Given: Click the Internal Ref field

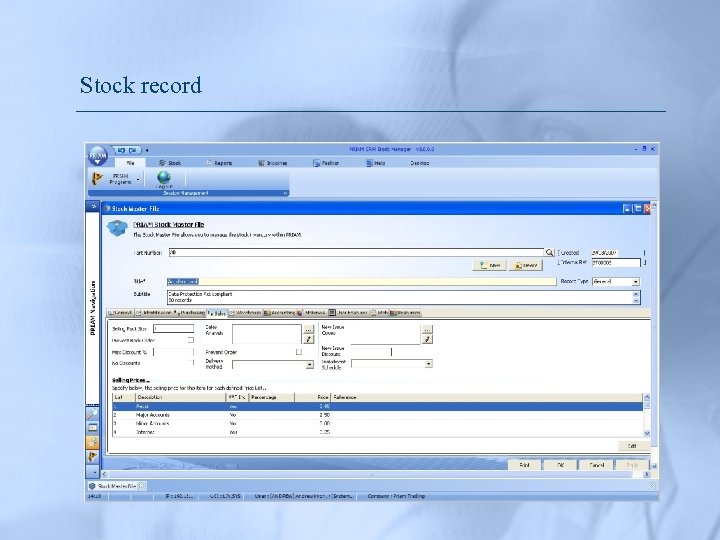Looking at the screenshot, I should 615,263.
